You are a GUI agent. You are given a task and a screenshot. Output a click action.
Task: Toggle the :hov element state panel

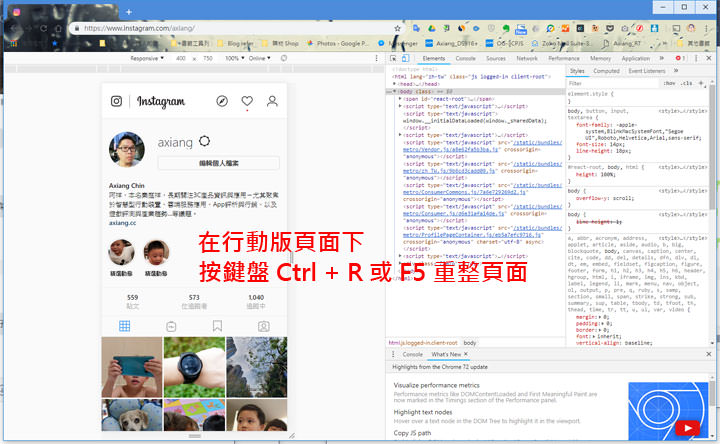point(669,83)
